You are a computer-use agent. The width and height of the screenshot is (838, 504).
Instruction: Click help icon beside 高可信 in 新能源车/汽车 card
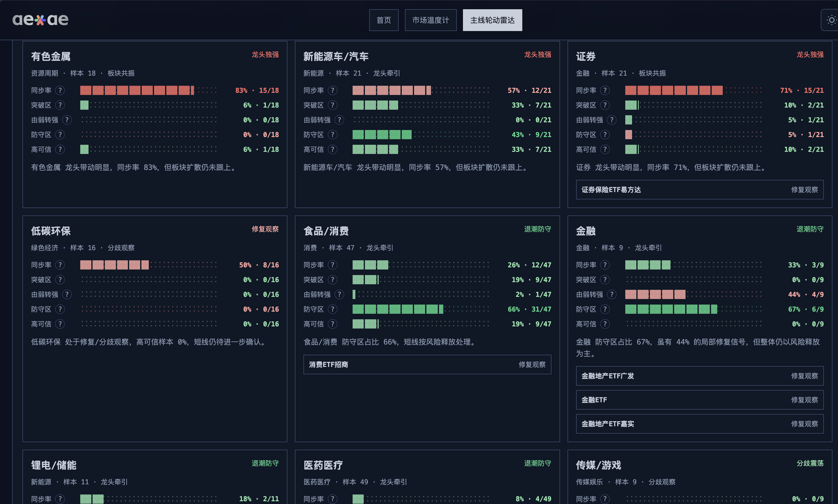point(333,149)
